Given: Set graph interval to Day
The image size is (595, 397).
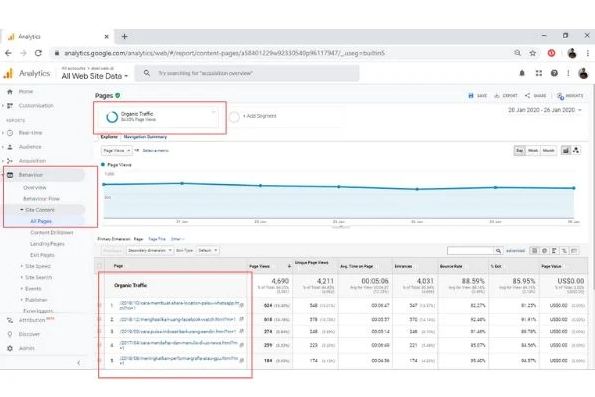Looking at the screenshot, I should pos(519,151).
